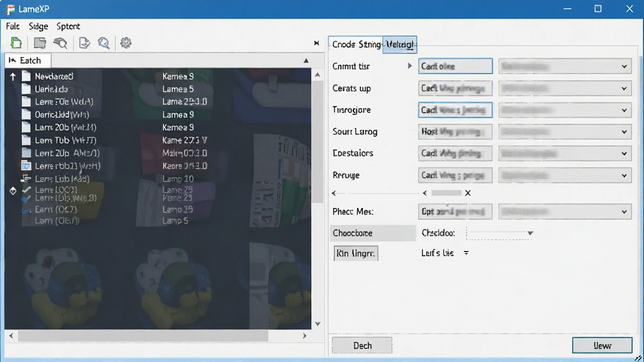Click the file list scroll up arrow
The image size is (644, 362).
tap(318, 75)
